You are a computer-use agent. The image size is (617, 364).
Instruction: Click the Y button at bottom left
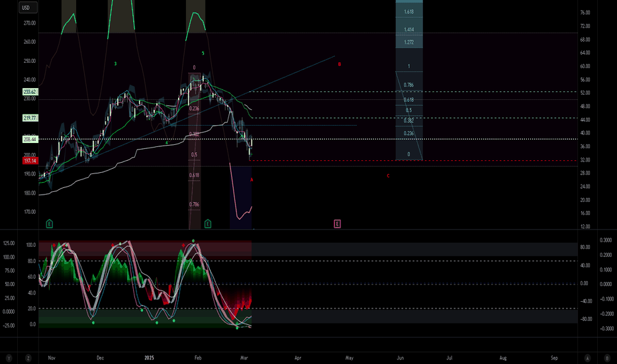coord(9,358)
